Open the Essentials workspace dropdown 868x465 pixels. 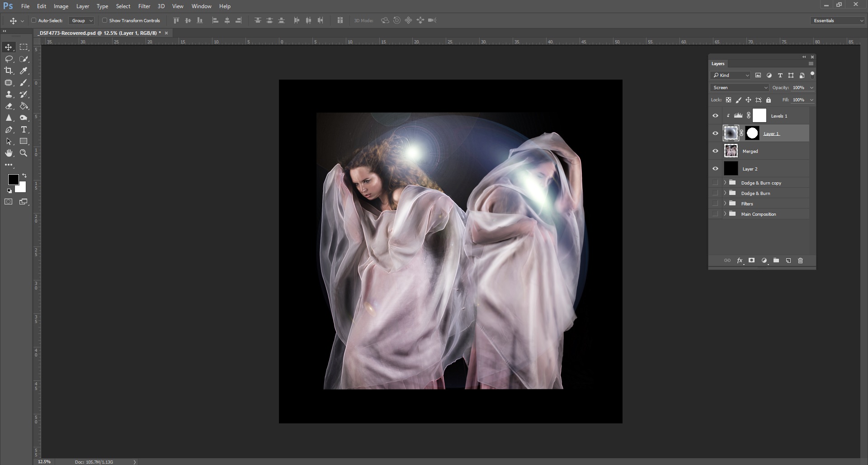pos(837,20)
